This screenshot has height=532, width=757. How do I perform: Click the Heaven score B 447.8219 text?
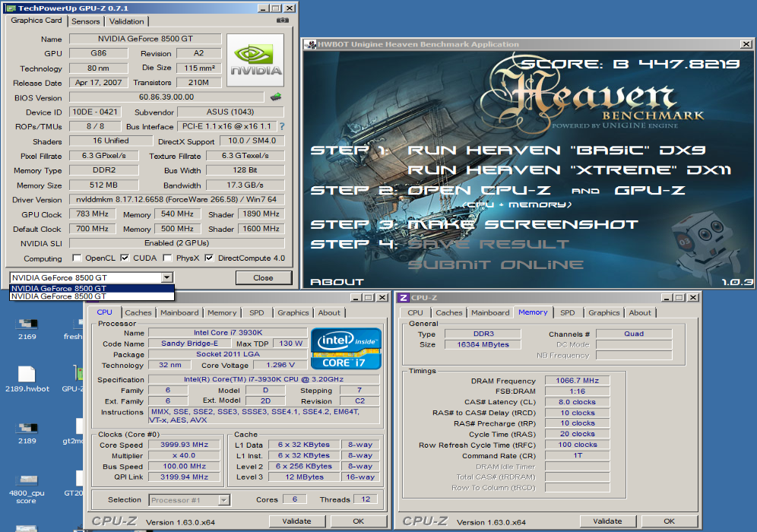pos(630,64)
